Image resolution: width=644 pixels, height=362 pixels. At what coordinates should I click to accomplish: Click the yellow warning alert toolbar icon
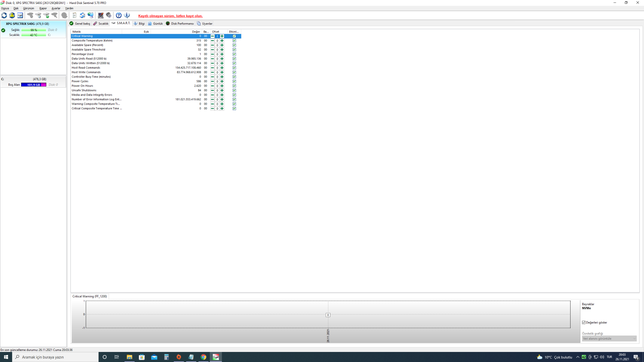(12, 15)
